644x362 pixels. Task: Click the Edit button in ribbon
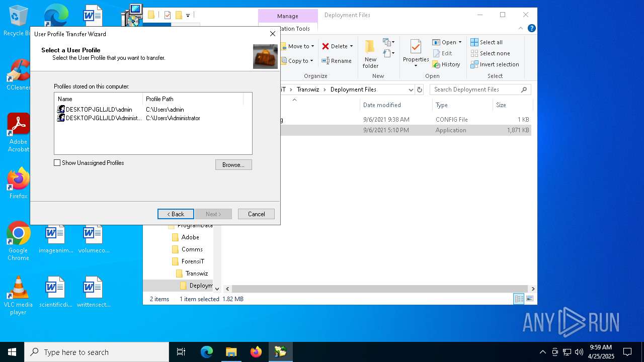click(x=442, y=53)
